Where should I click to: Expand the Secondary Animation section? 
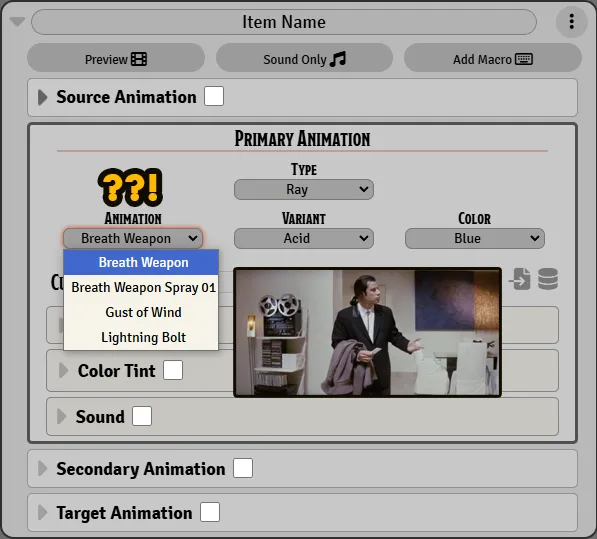coord(43,469)
